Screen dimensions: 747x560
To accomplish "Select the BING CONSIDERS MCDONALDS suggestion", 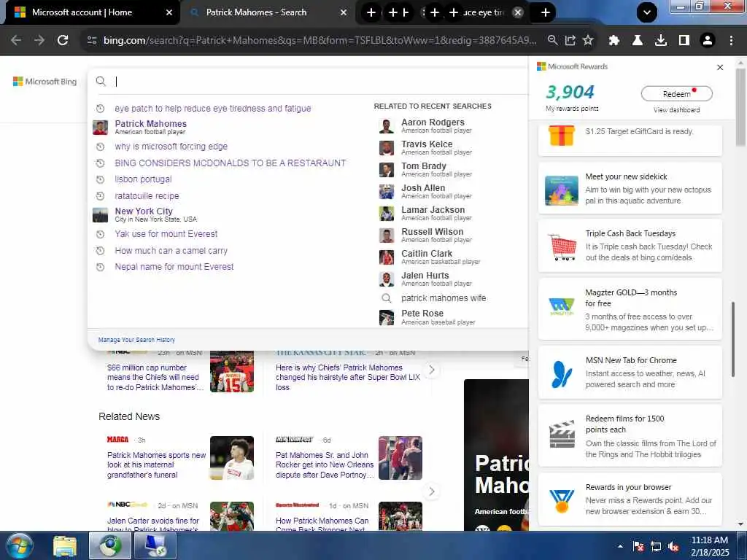I will click(230, 163).
